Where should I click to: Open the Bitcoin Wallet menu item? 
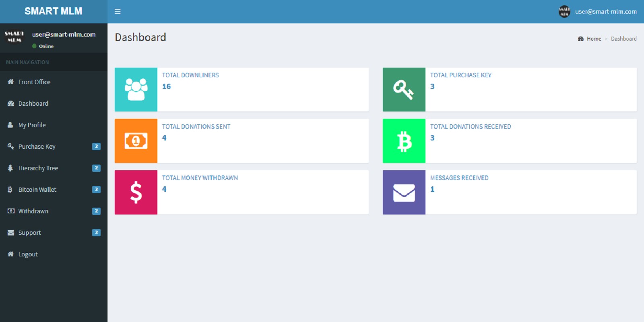pyautogui.click(x=54, y=190)
